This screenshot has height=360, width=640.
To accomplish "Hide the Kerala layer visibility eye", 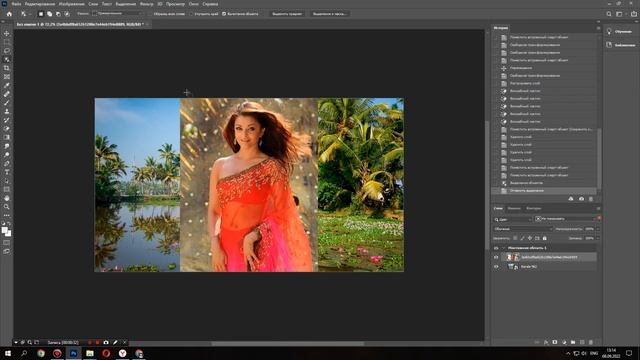I will tap(496, 267).
